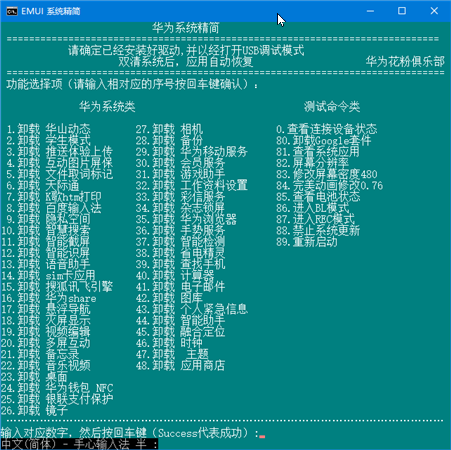Select the line 89.重新启动
Image resolution: width=451 pixels, height=450 pixels.
pos(307,242)
